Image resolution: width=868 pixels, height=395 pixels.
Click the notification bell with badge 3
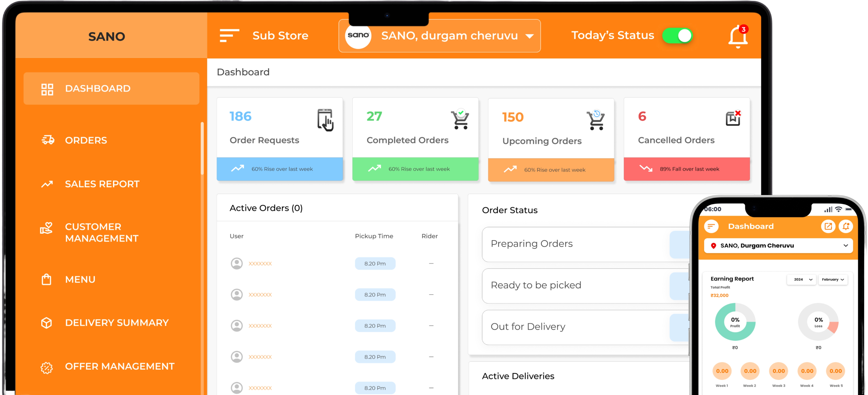tap(738, 36)
